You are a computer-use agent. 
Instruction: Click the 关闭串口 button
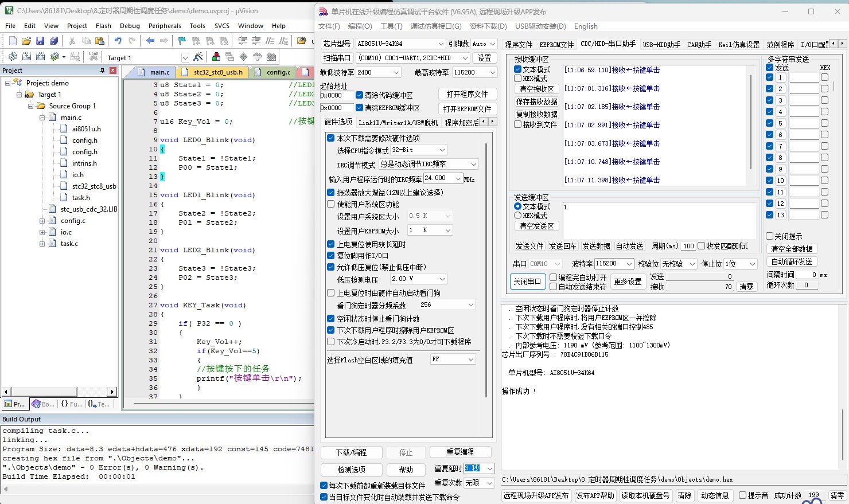(x=527, y=282)
